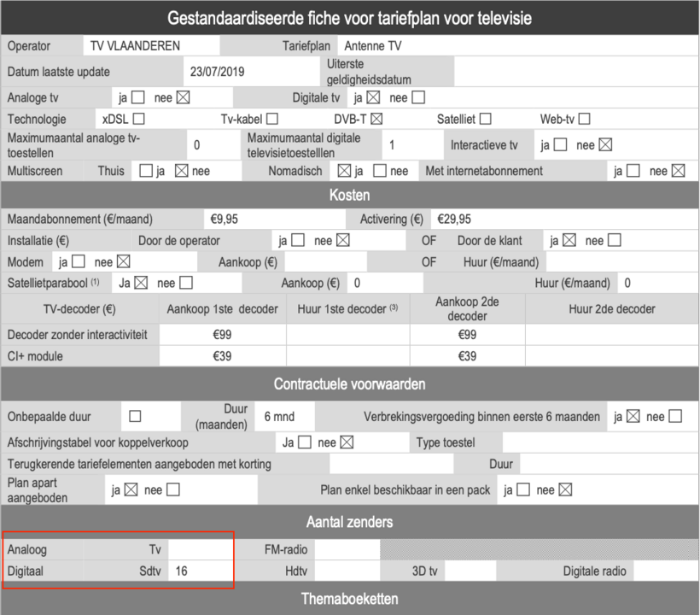Check 'ja' for Met internetabonnement
The image size is (700, 615).
(633, 171)
